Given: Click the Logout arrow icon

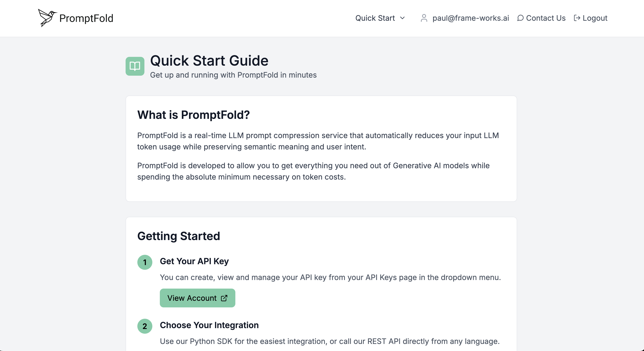Looking at the screenshot, I should pyautogui.click(x=577, y=18).
